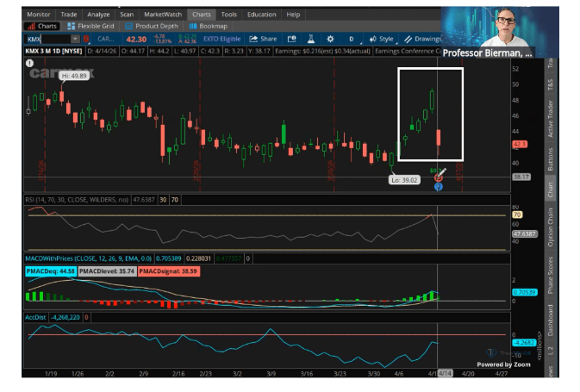Open the MarketWatch tab

(163, 15)
